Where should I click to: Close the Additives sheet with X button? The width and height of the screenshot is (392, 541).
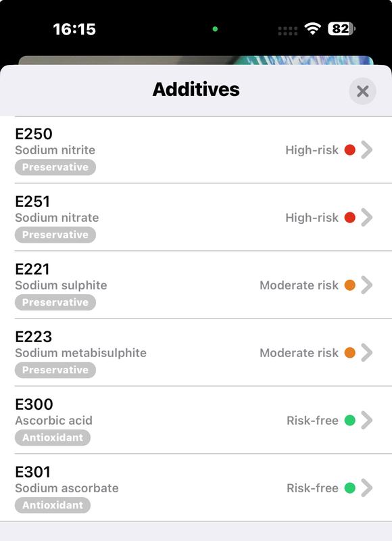pos(362,91)
